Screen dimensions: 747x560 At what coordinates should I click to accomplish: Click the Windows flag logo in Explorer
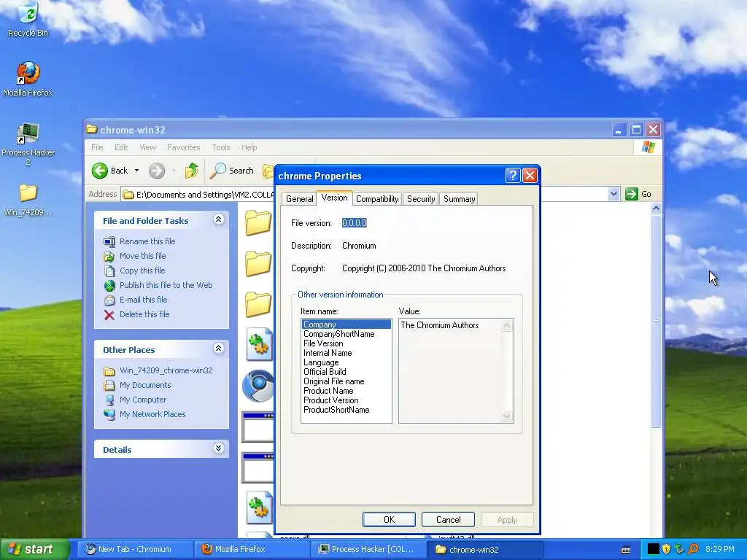pyautogui.click(x=648, y=147)
